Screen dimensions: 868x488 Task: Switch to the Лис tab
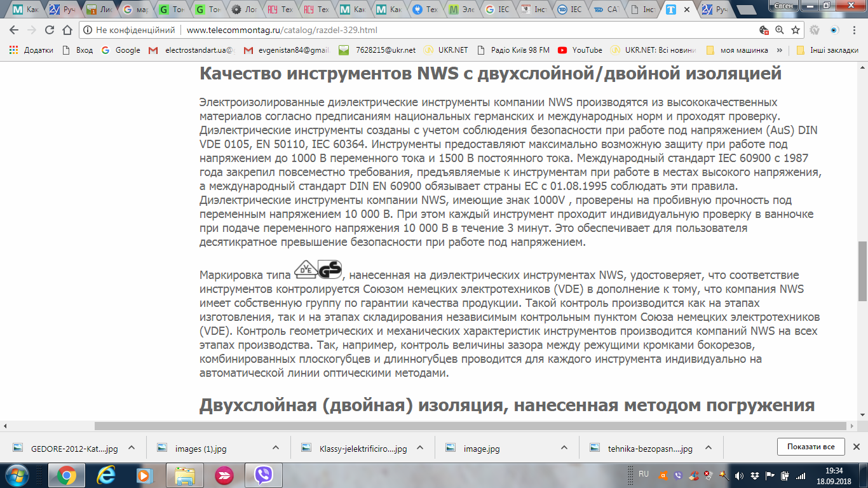(99, 10)
